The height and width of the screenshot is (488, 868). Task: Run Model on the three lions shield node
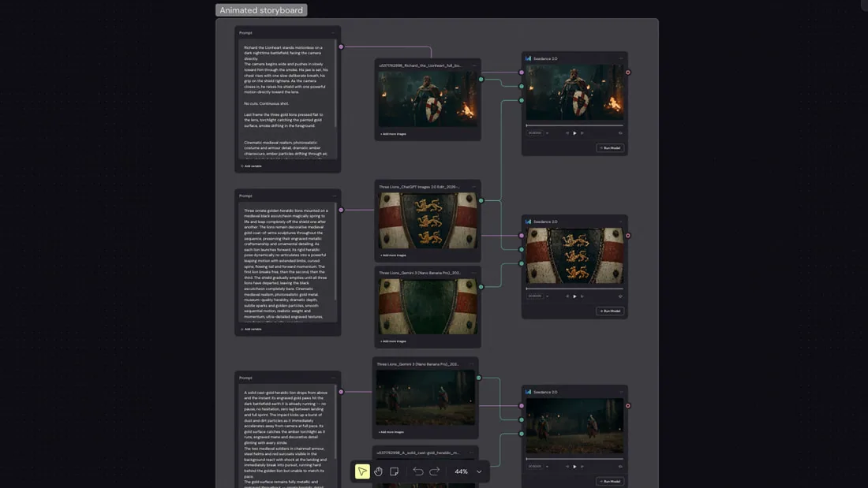(x=610, y=311)
